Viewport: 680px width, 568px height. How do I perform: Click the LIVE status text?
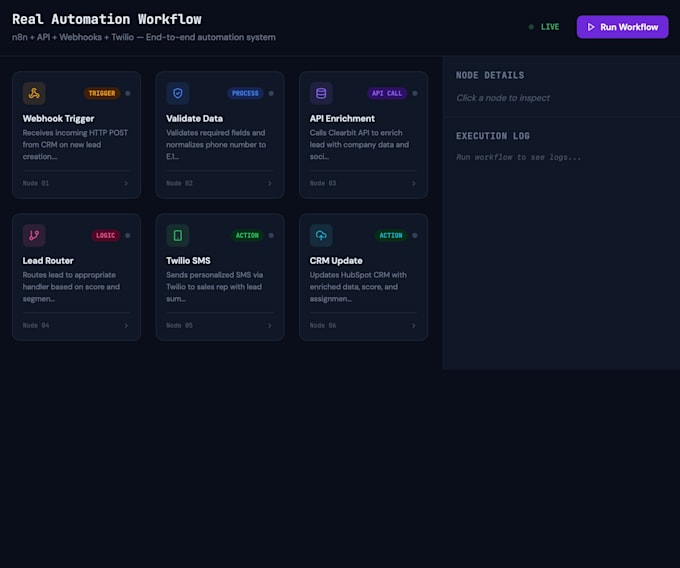(550, 27)
